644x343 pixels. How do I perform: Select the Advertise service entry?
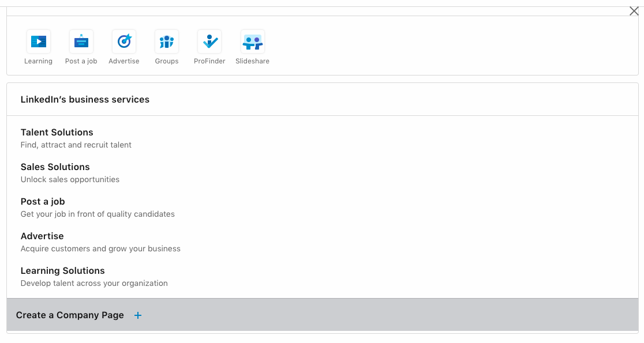(42, 236)
